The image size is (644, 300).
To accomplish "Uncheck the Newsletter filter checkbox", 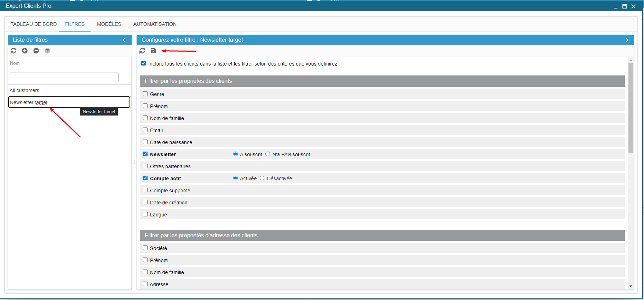I will 145,154.
